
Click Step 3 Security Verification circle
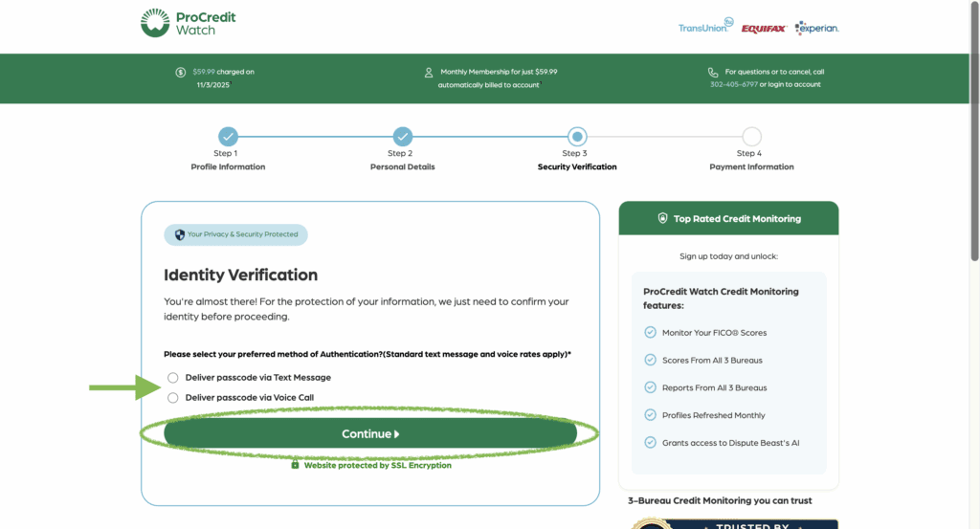577,137
